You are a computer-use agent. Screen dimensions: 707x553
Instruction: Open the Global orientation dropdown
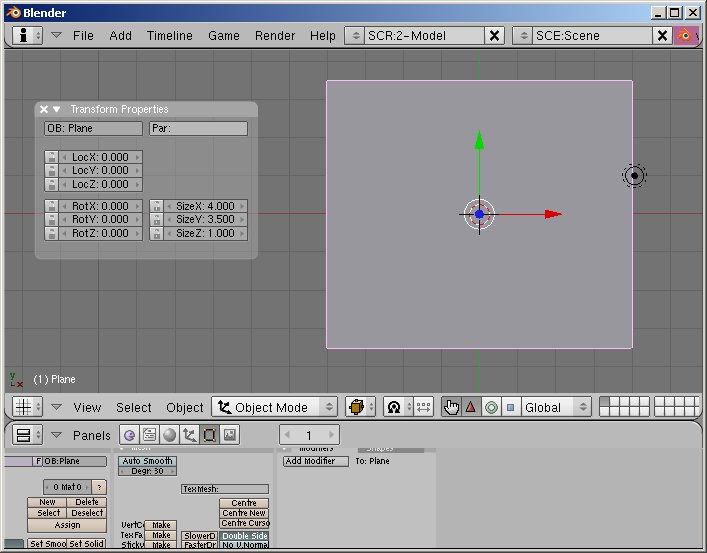[556, 407]
